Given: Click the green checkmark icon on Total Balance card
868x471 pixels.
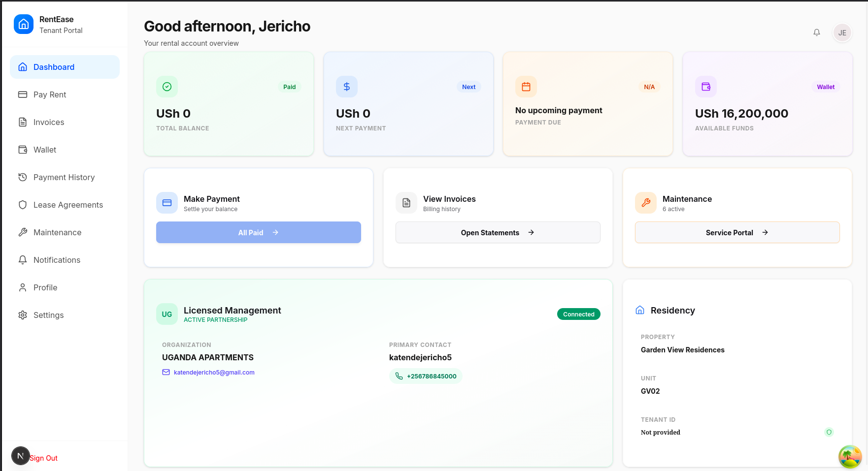Looking at the screenshot, I should tap(167, 87).
